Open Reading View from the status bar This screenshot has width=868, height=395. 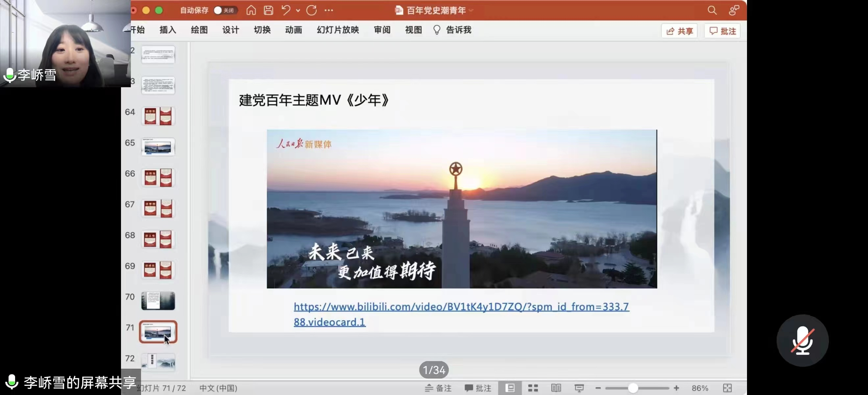click(x=556, y=387)
